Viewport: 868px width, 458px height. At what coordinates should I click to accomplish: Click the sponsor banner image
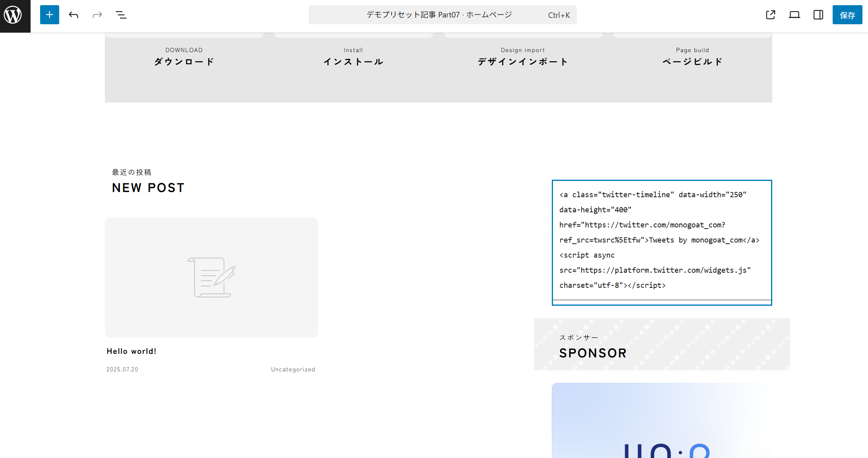[x=662, y=421]
